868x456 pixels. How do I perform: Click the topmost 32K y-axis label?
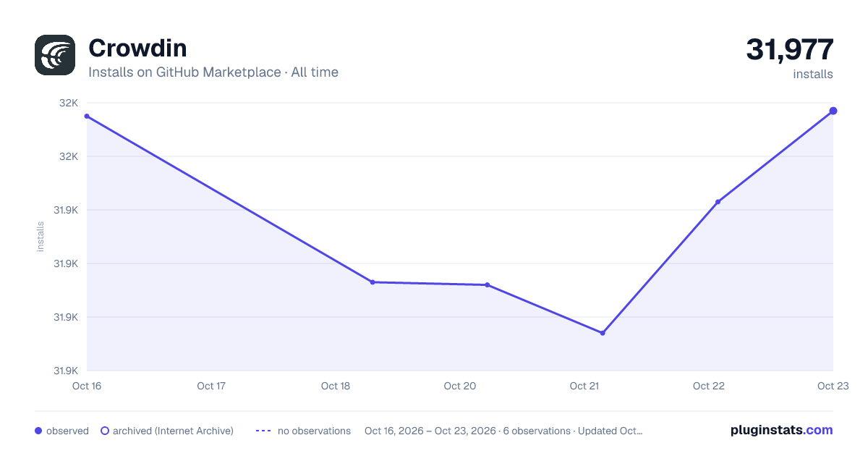point(69,103)
